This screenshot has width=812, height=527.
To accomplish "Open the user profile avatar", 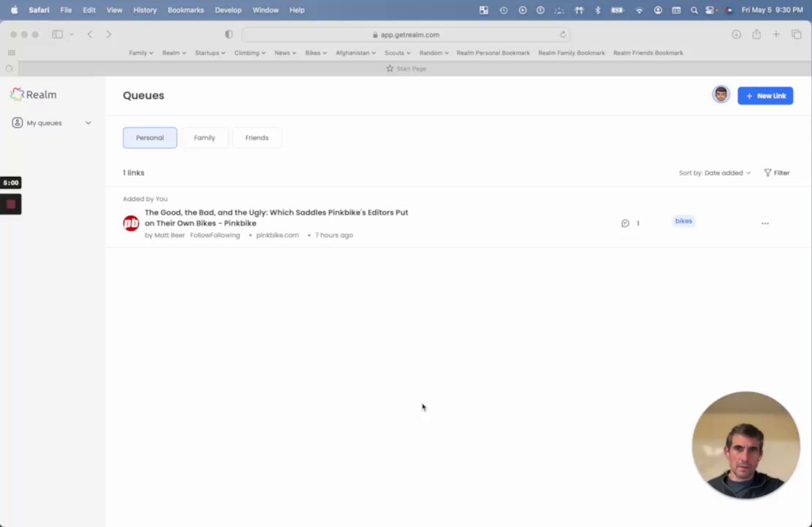I will (x=721, y=95).
